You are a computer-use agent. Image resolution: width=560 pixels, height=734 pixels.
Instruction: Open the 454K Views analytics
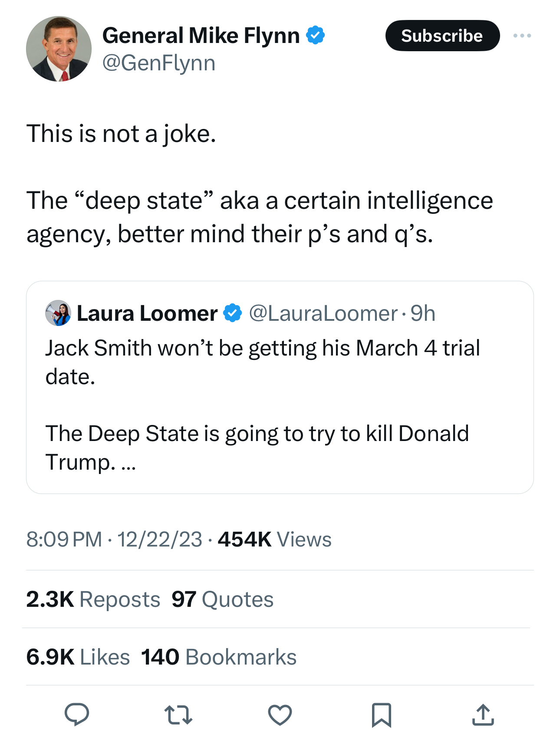275,540
